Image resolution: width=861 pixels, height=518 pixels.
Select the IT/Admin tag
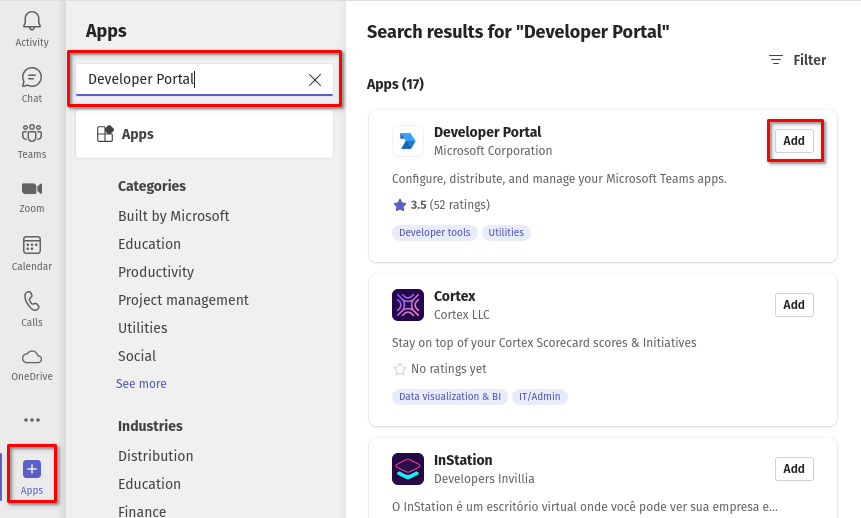coord(540,397)
